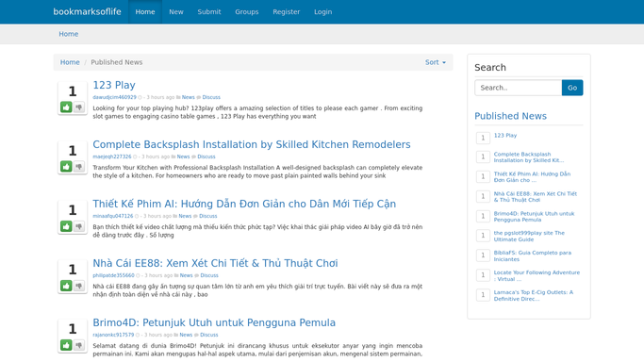Downvote the Complete Backsplash Installation story
This screenshot has width=644, height=362.
(79, 167)
